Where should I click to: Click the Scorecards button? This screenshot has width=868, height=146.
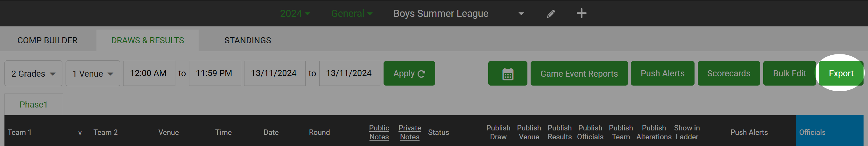tap(729, 73)
